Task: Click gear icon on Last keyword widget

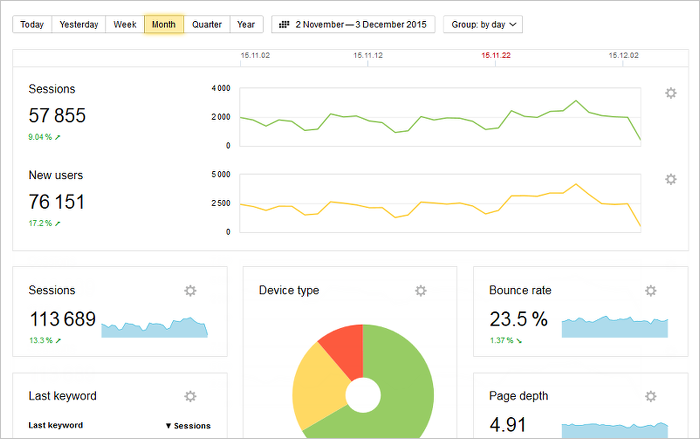Action: [x=190, y=397]
